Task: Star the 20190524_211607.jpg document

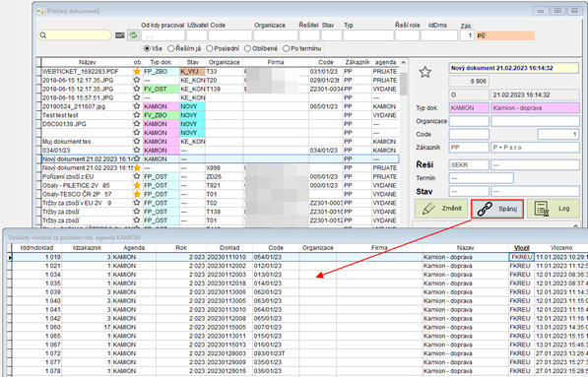Action: click(x=137, y=106)
